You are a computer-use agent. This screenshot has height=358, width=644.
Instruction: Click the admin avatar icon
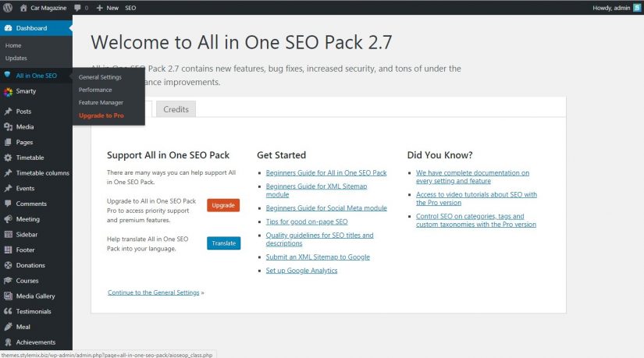[x=637, y=7]
